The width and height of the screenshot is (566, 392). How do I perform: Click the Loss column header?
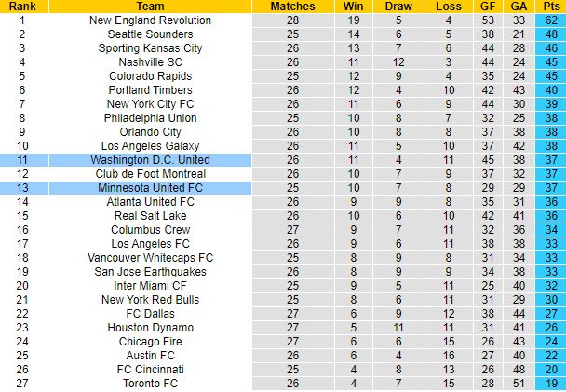pos(447,7)
